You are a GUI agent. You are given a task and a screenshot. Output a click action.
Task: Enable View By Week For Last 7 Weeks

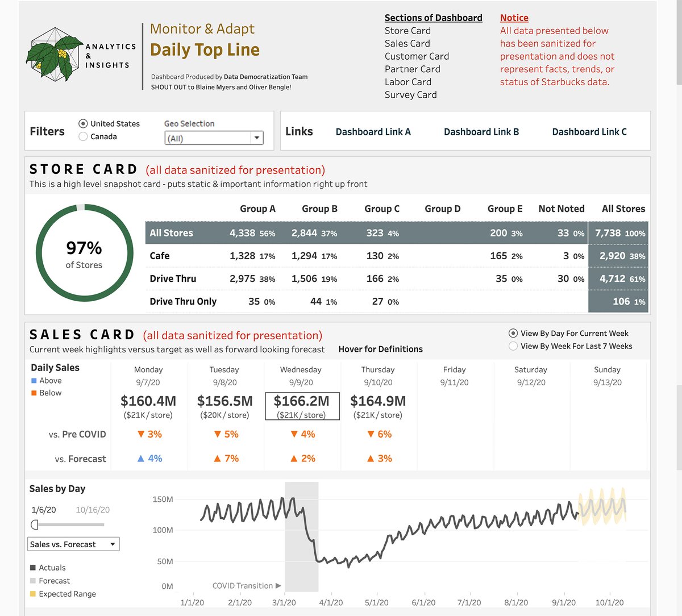513,346
